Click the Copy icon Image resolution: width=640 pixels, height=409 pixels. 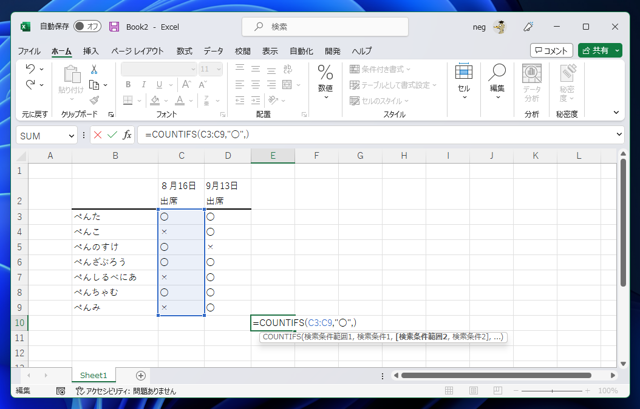pyautogui.click(x=94, y=85)
